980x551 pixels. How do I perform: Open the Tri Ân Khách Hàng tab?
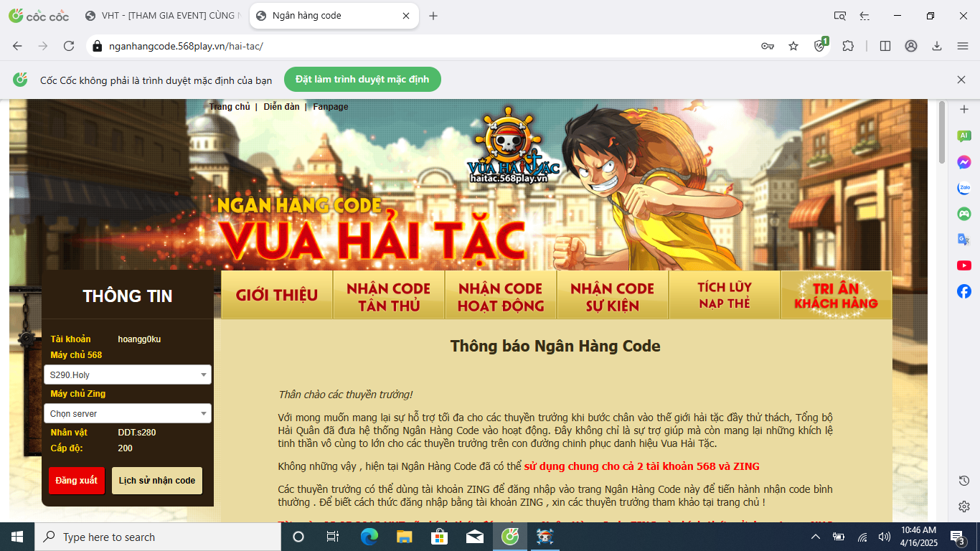tap(837, 295)
